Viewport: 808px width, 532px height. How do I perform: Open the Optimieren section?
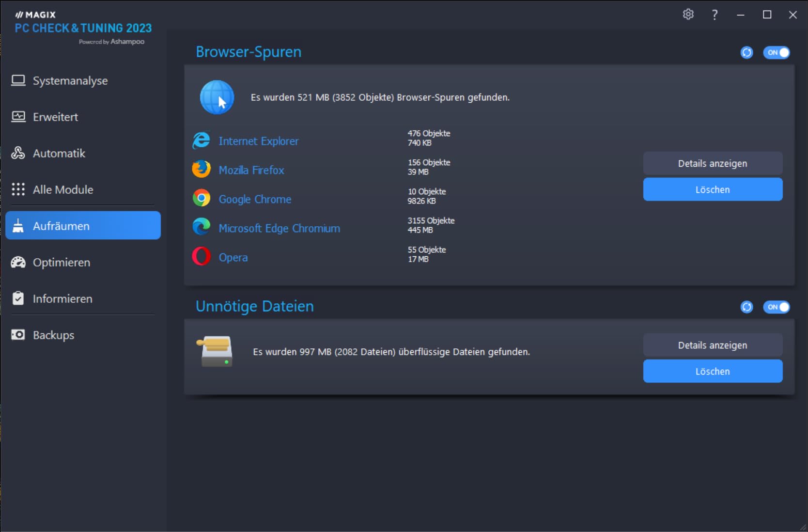pos(82,262)
